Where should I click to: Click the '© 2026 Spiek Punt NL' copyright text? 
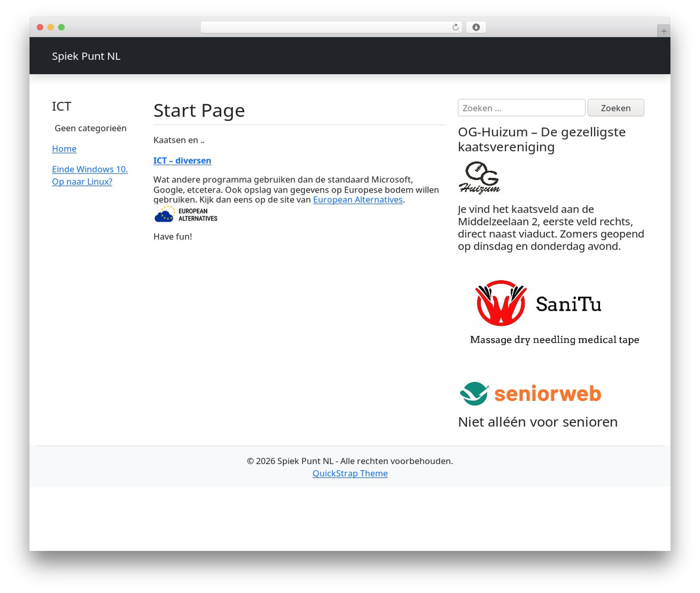point(350,461)
